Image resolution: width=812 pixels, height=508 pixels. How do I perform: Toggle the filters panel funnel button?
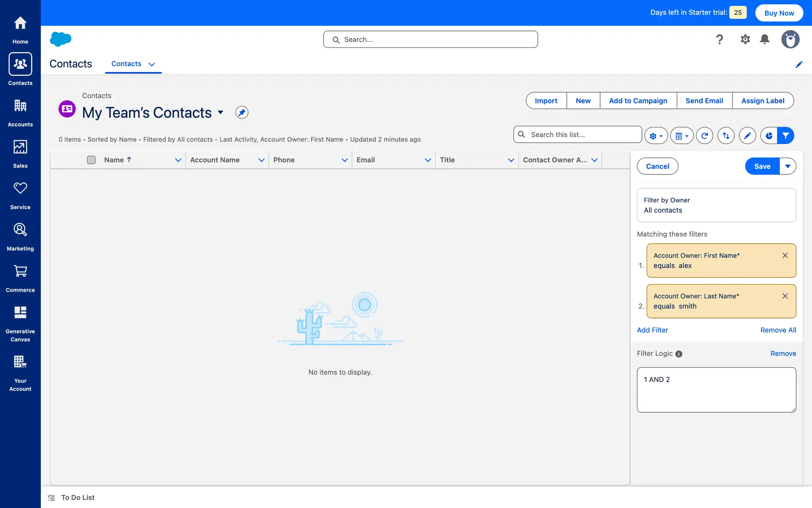785,136
